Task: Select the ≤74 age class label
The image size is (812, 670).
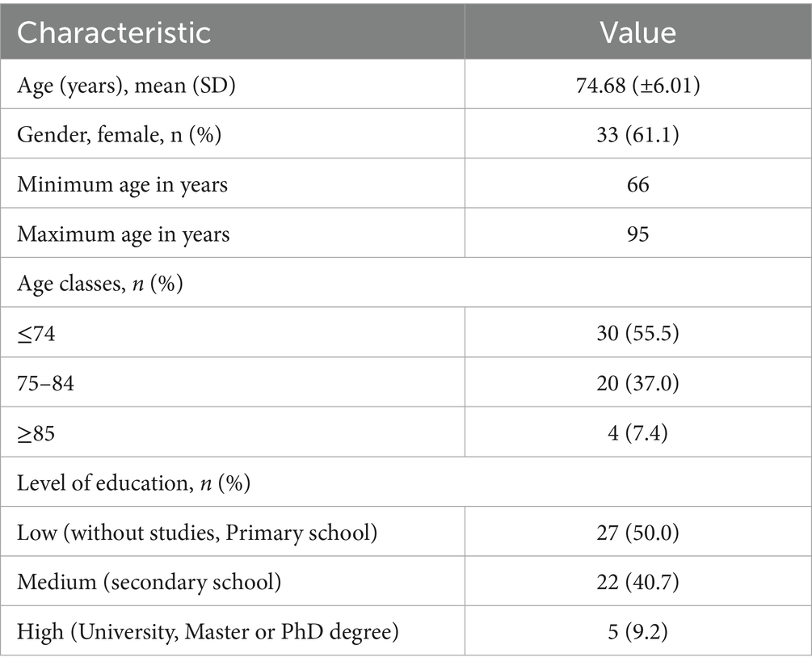Action: pyautogui.click(x=36, y=334)
